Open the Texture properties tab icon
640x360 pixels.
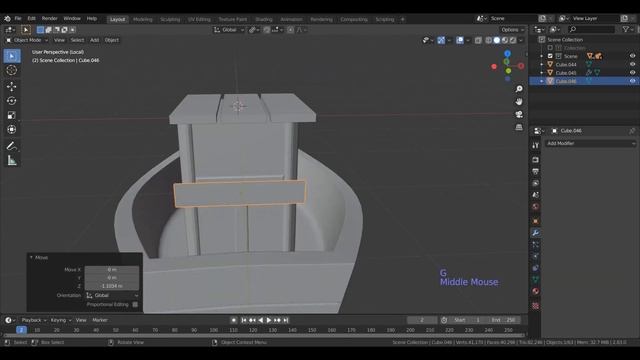(536, 306)
